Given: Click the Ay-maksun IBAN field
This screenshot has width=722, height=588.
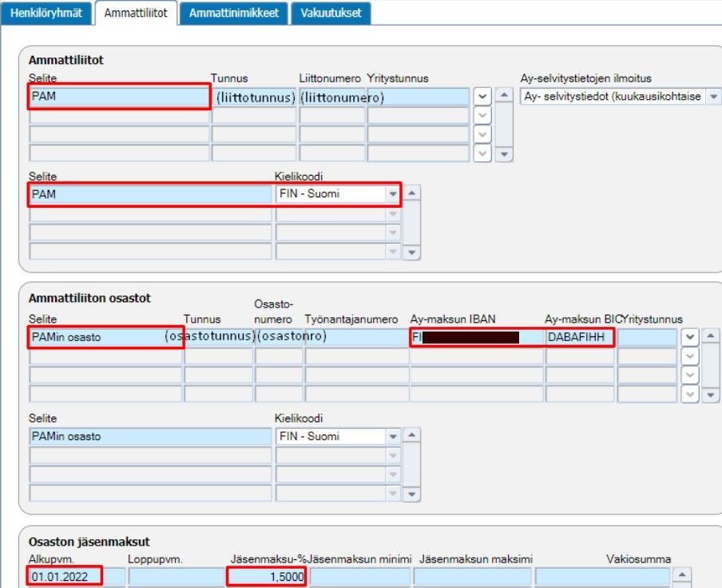Looking at the screenshot, I should coord(477,337).
